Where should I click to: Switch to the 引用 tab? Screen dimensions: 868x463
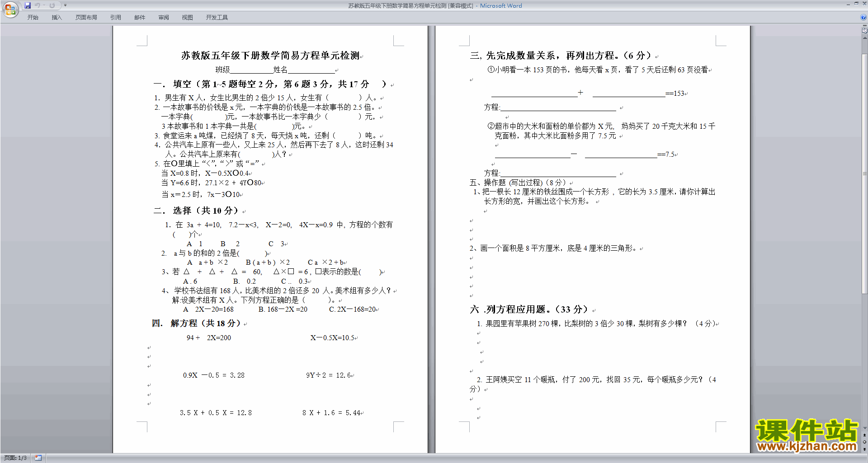(116, 18)
